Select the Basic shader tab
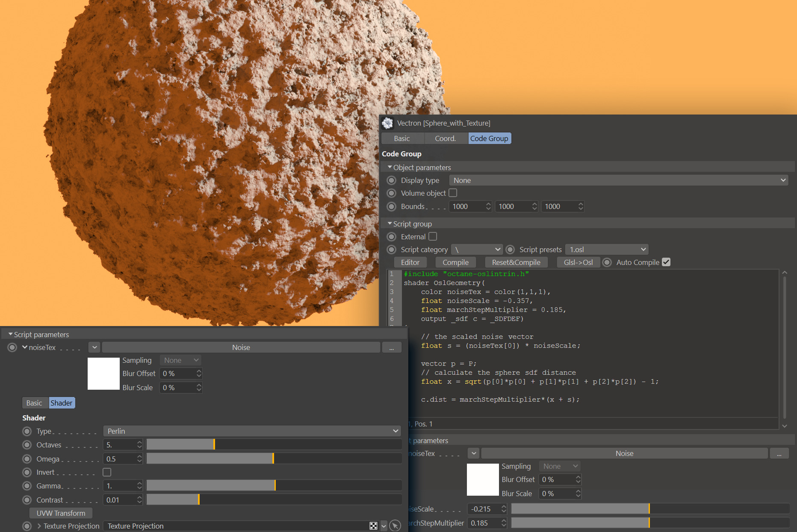The width and height of the screenshot is (797, 532). [x=35, y=403]
